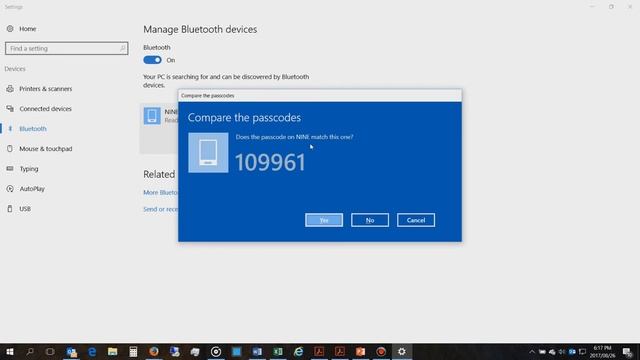Open the Windows Start menu
This screenshot has width=640, height=360.
(10, 351)
